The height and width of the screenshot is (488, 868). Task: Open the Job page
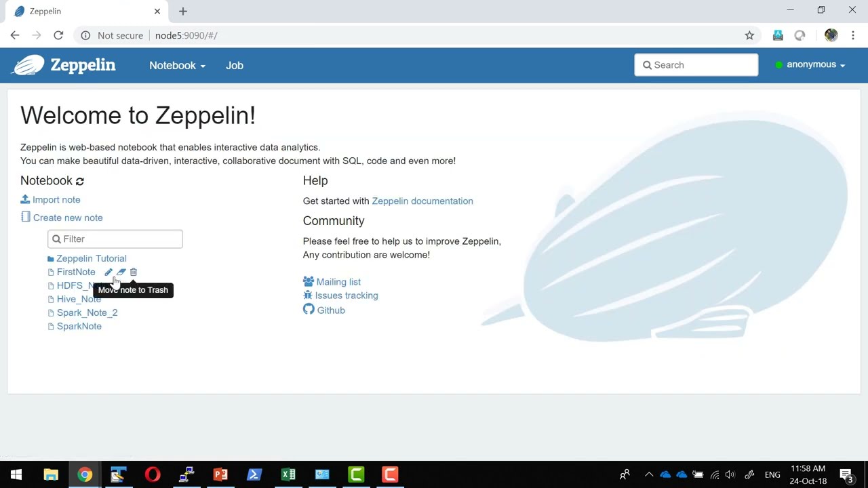[x=235, y=65]
